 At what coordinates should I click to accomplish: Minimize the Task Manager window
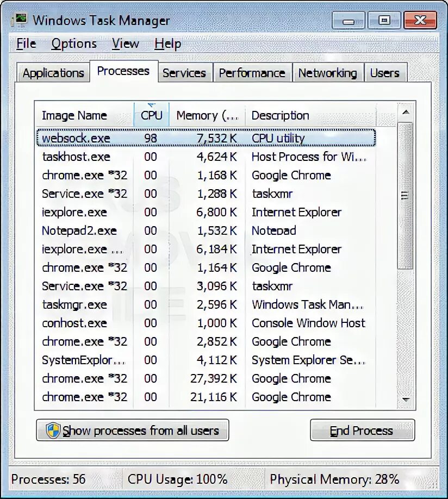[349, 20]
